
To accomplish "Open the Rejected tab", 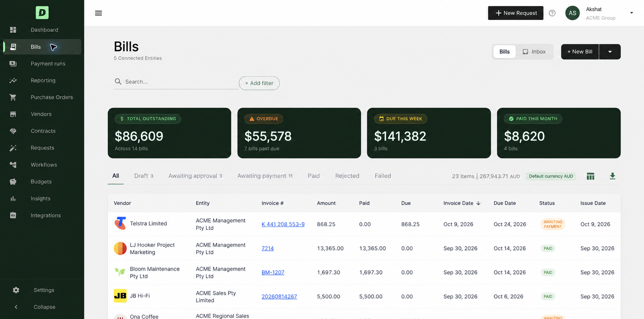I will [x=347, y=176].
